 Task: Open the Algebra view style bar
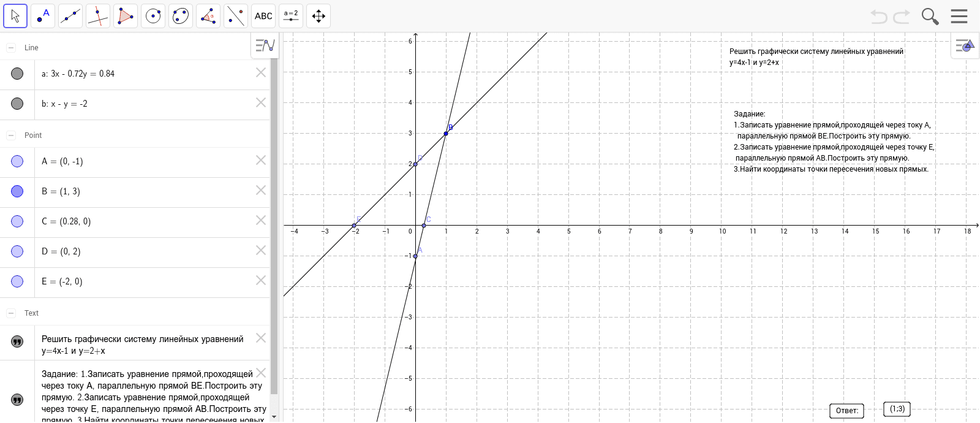(x=265, y=45)
